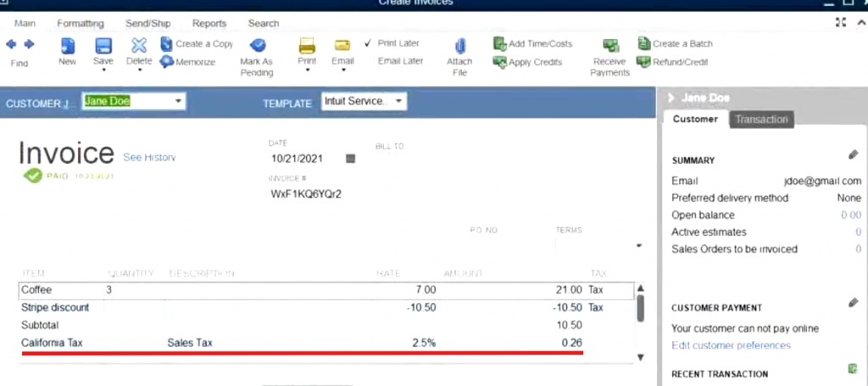Click the Mark As Pending icon
The height and width of the screenshot is (386, 868).
pyautogui.click(x=256, y=46)
